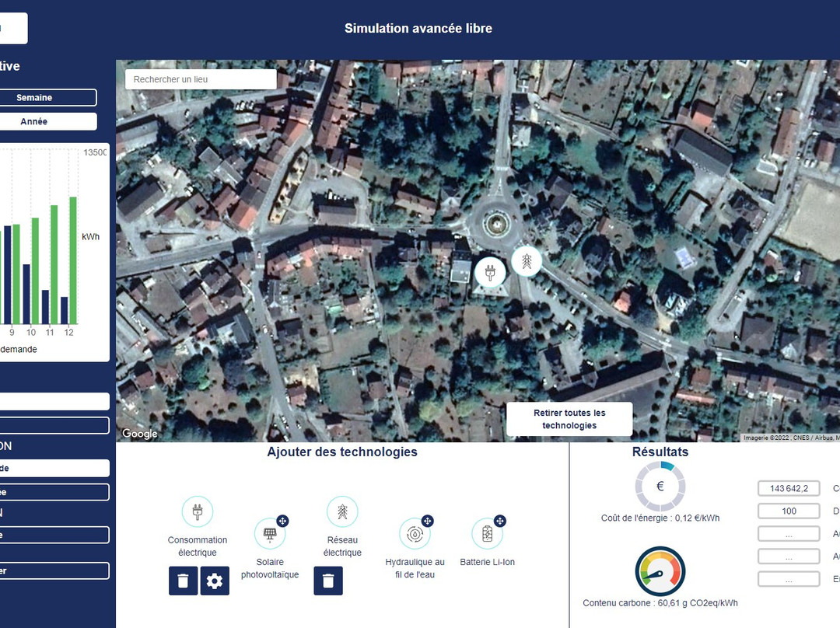Select the Réseau électrique pylon icon
840x628 pixels.
[342, 512]
